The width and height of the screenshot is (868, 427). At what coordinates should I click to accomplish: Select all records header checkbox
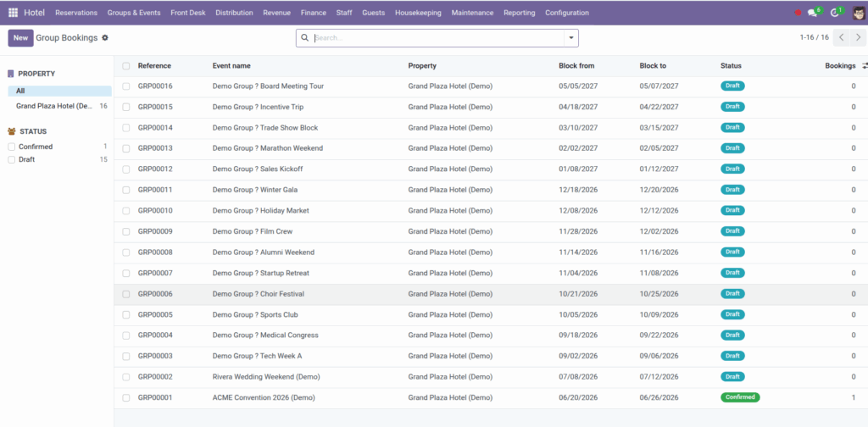coord(126,66)
